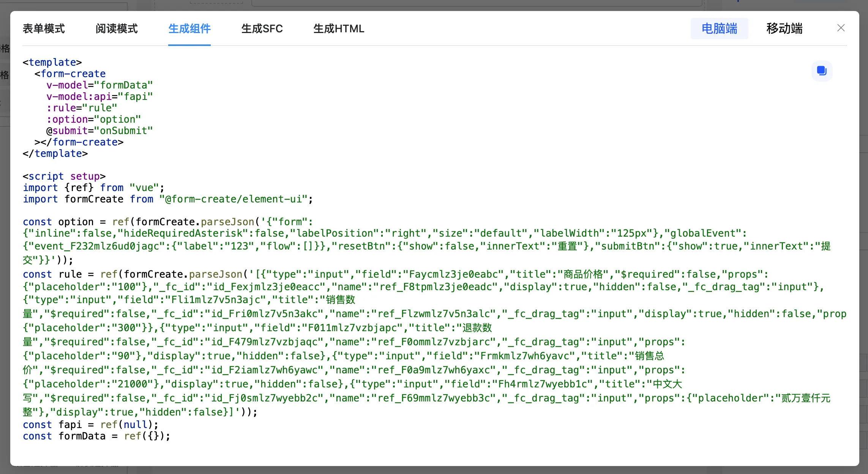Click the const formData = ref({}) line

96,436
